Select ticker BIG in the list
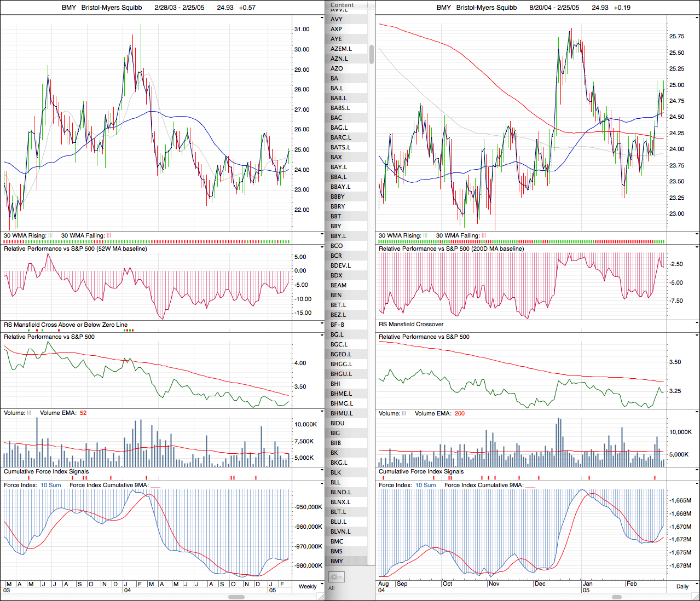The width and height of the screenshot is (700, 601). click(x=346, y=433)
